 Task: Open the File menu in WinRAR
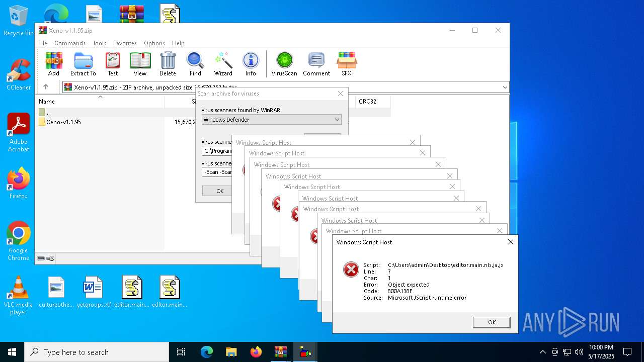click(x=43, y=43)
